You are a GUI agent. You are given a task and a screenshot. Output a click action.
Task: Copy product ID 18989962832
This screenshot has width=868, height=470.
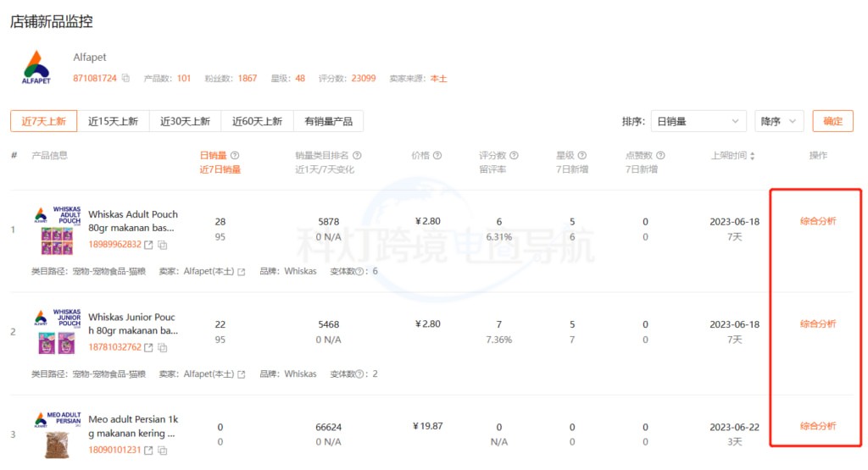pos(162,245)
